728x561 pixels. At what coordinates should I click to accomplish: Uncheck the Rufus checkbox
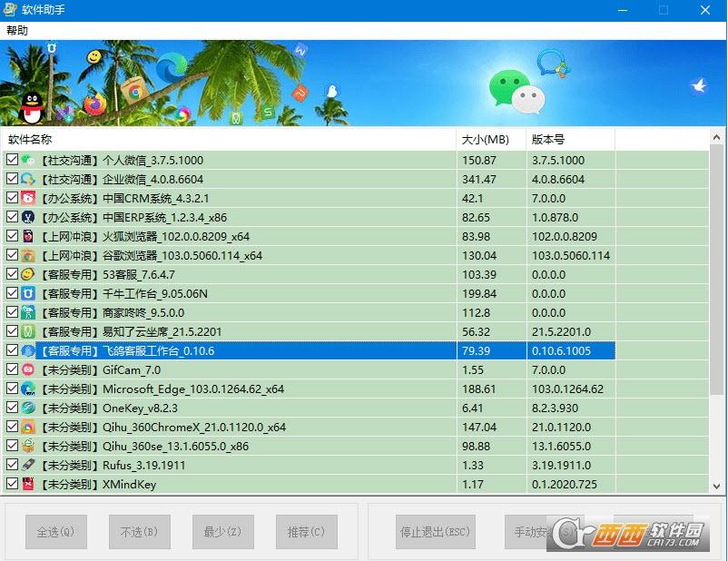point(12,465)
